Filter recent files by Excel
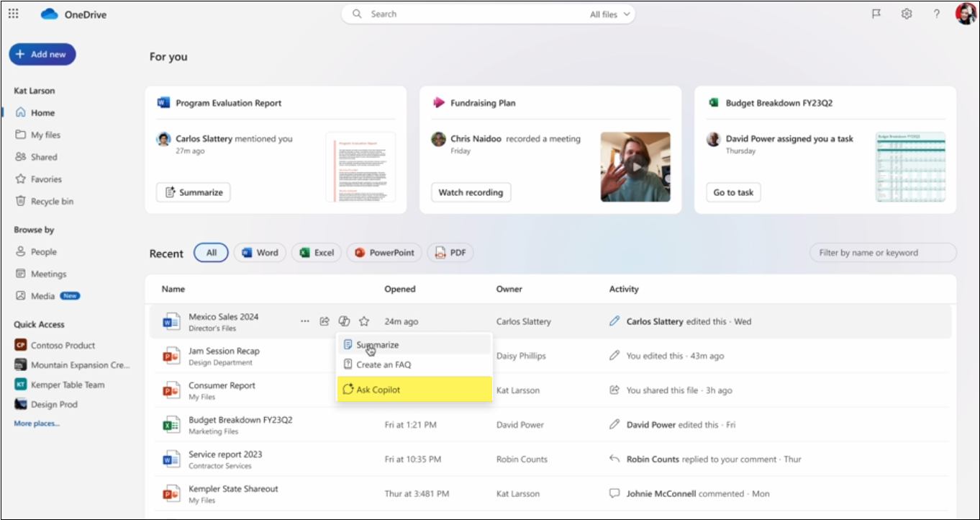980x520 pixels. pos(316,252)
